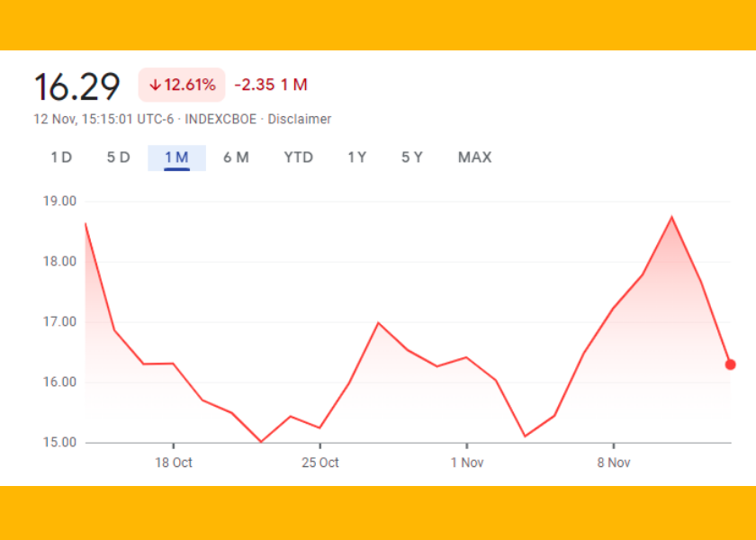Select the YTD range tab
The image size is (756, 540).
coord(299,157)
